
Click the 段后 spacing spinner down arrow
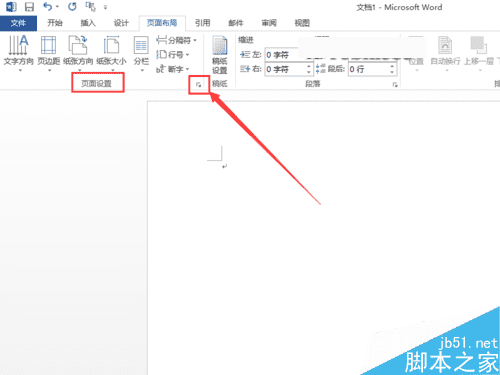pos(392,72)
